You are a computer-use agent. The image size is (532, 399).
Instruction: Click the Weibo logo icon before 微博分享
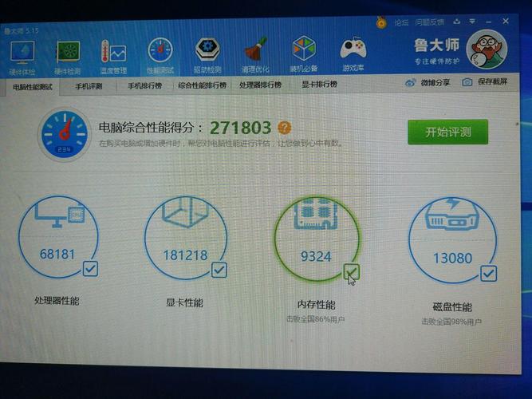(x=410, y=82)
